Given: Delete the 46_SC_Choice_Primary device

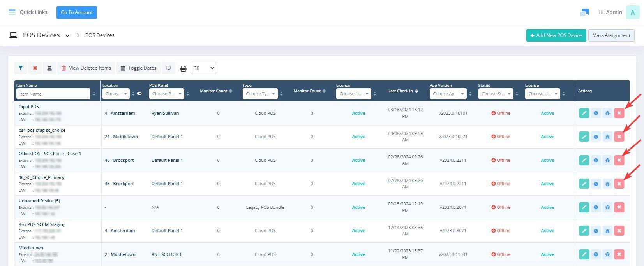Looking at the screenshot, I should click(x=619, y=184).
